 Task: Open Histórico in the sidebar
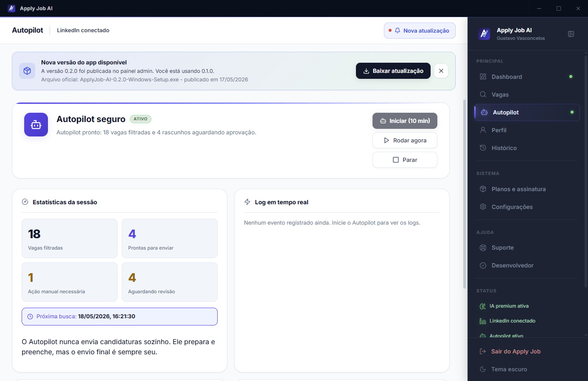[x=527, y=148]
